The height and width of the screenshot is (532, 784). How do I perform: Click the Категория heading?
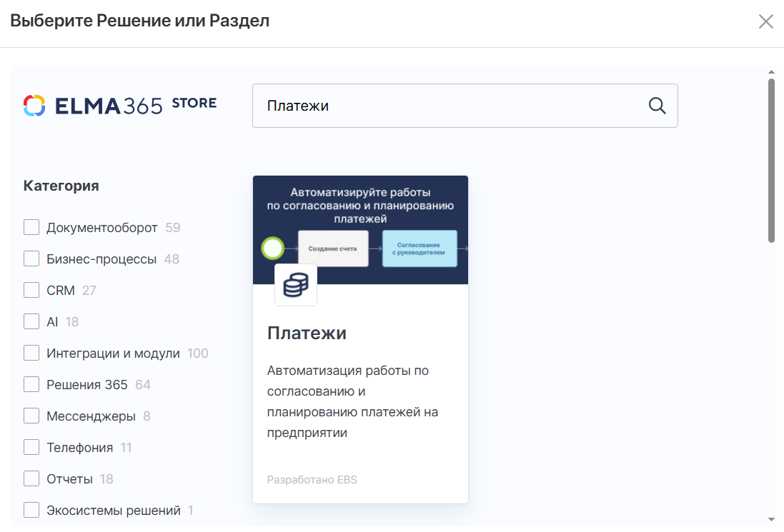[x=61, y=186]
